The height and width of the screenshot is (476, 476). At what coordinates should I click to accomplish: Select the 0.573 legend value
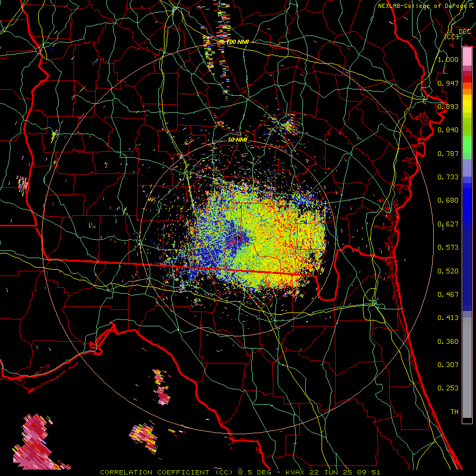point(448,248)
